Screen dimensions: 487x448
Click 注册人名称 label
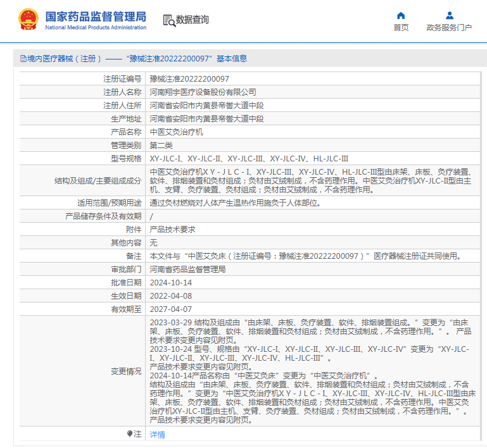point(122,92)
